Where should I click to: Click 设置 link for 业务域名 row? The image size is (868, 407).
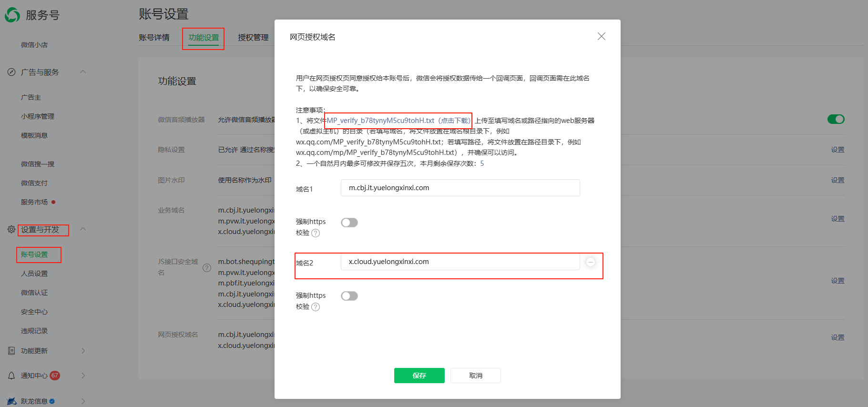(x=837, y=219)
